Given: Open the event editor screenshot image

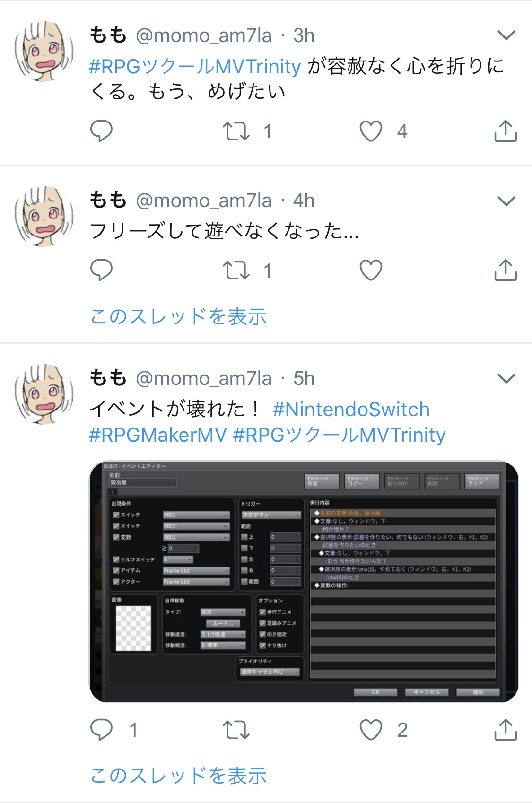Looking at the screenshot, I should pos(304,581).
